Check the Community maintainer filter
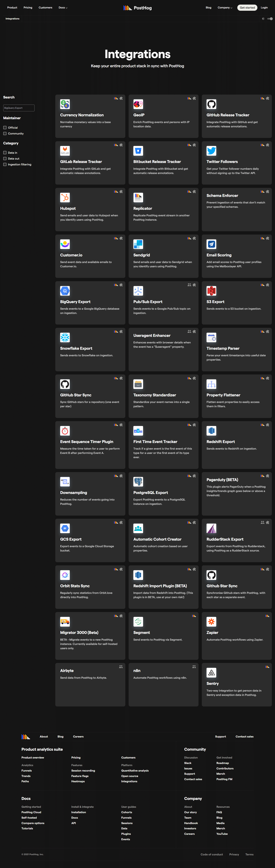The width and height of the screenshot is (275, 868). click(x=5, y=134)
